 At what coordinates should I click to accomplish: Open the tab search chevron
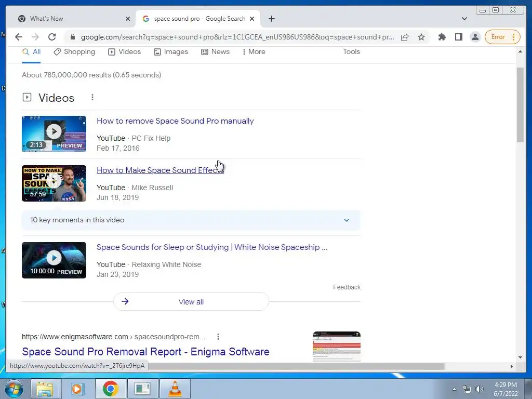(x=464, y=19)
